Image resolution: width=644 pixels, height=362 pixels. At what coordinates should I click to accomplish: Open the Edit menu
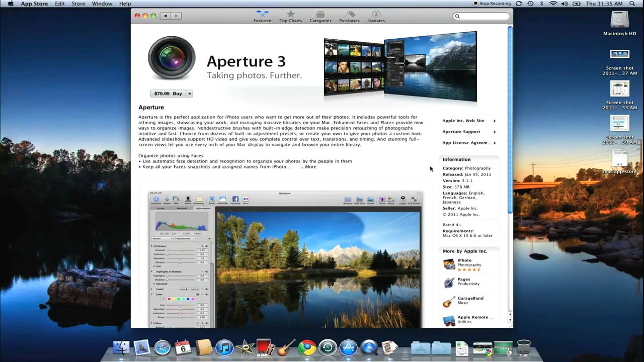[x=60, y=4]
